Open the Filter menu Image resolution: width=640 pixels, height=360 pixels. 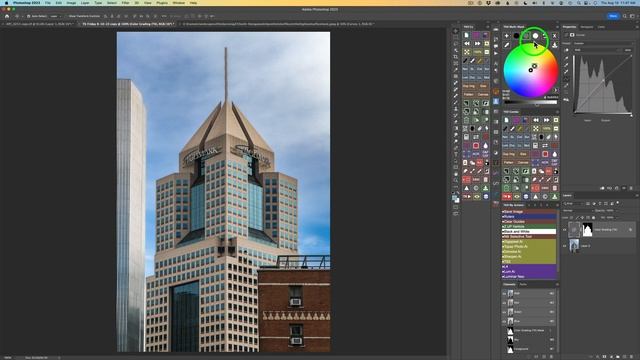click(125, 3)
